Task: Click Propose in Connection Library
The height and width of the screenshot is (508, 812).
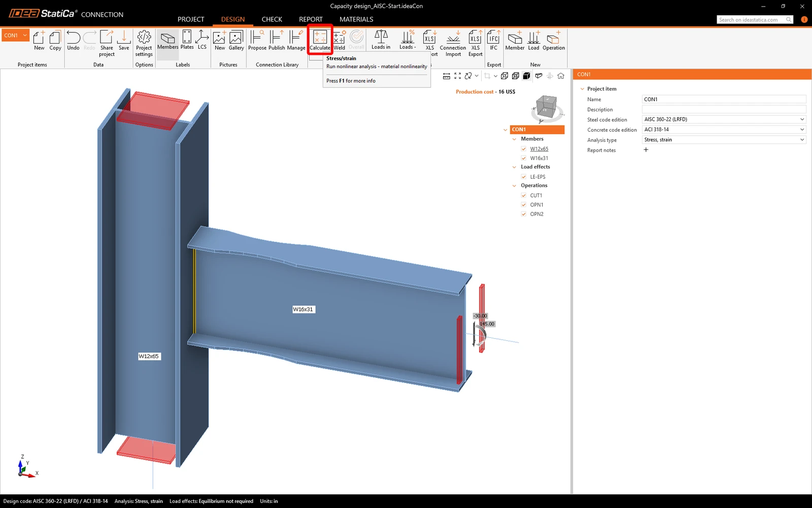Action: pos(257,40)
